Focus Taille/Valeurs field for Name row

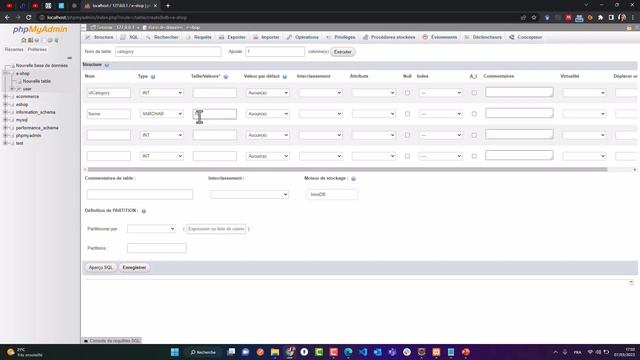click(x=215, y=114)
